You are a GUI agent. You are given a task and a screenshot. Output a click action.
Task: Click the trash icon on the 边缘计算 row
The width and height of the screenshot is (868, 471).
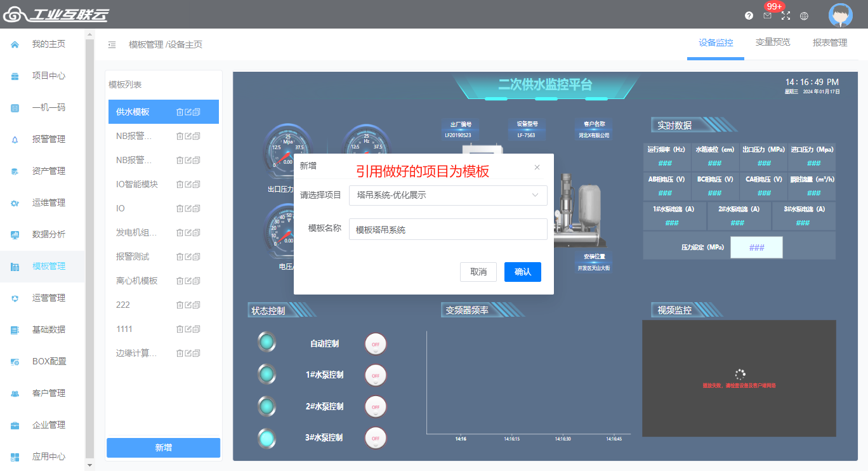(180, 353)
